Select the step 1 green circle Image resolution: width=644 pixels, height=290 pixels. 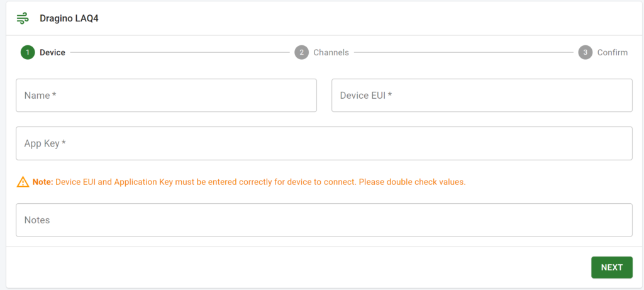[x=28, y=53]
